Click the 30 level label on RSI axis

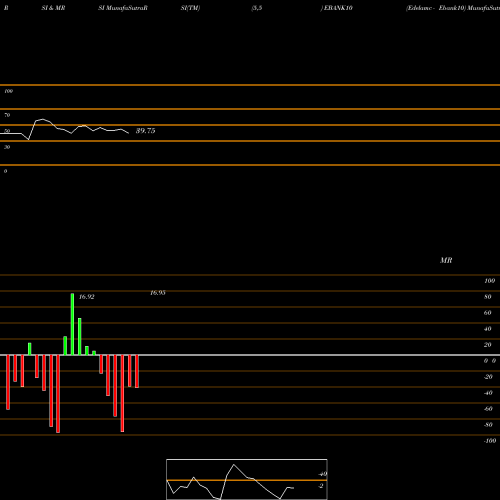pyautogui.click(x=7, y=147)
